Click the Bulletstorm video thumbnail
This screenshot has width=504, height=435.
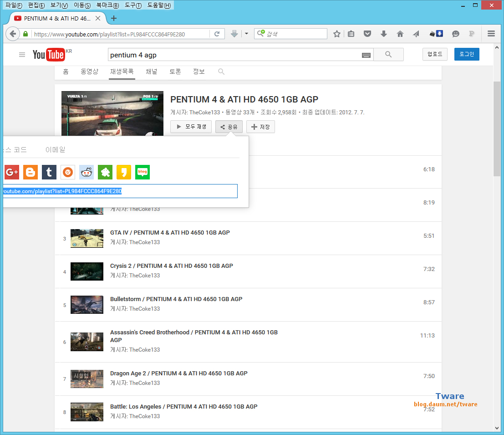[x=87, y=304]
